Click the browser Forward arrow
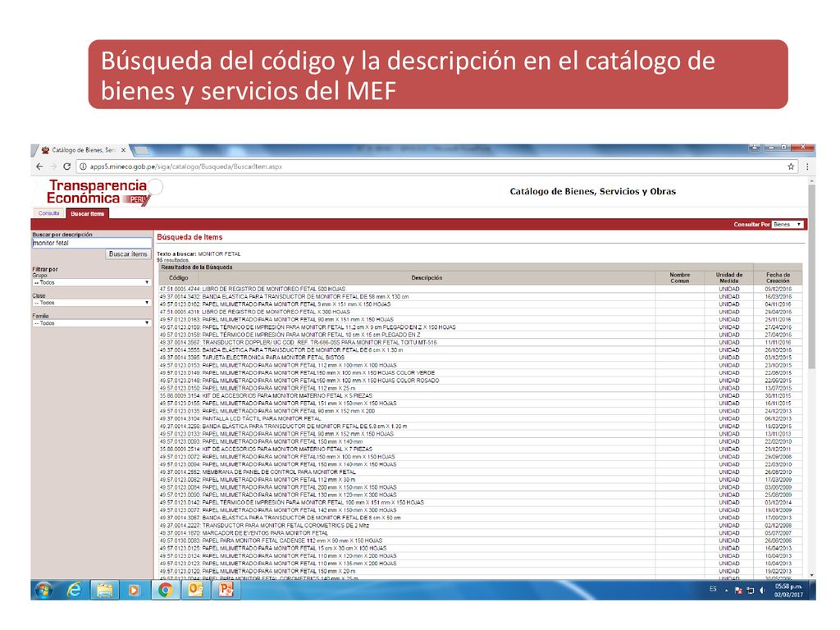 [53, 167]
